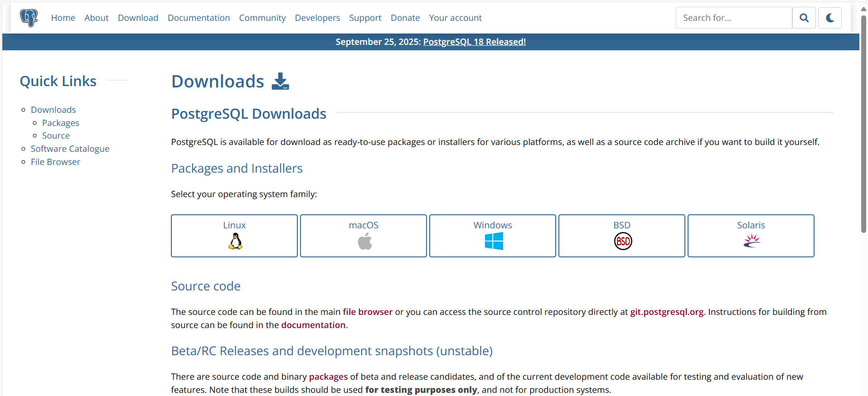Click 'Select your operating system family:' text
This screenshot has height=396, width=868.
pos(244,194)
